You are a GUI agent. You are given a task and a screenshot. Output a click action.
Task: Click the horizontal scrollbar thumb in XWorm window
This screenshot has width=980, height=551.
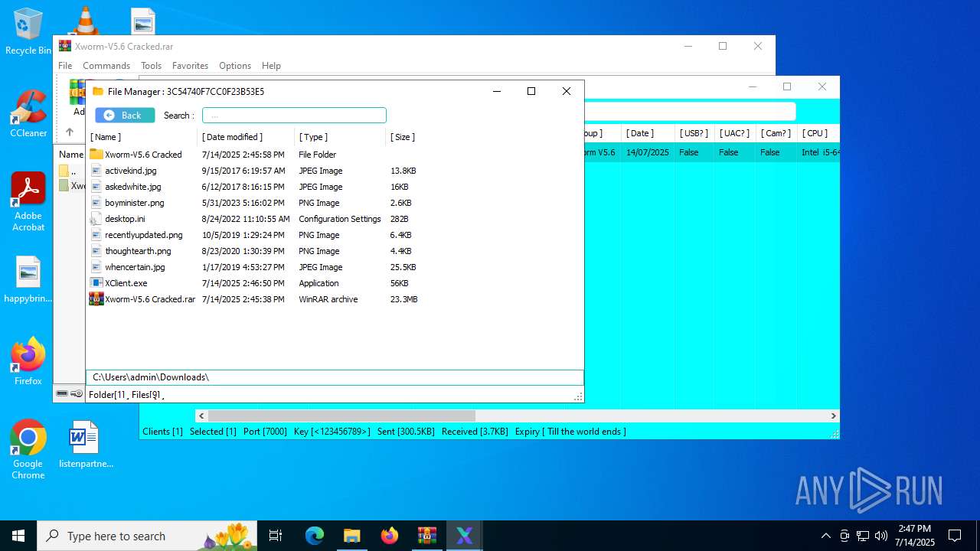pyautogui.click(x=341, y=416)
